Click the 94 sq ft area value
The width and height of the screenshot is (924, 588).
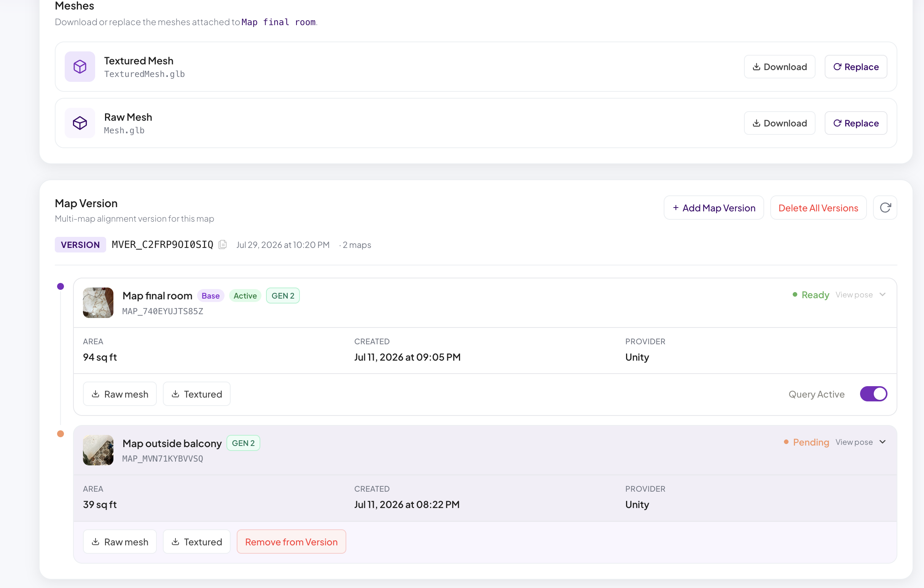[x=100, y=357]
